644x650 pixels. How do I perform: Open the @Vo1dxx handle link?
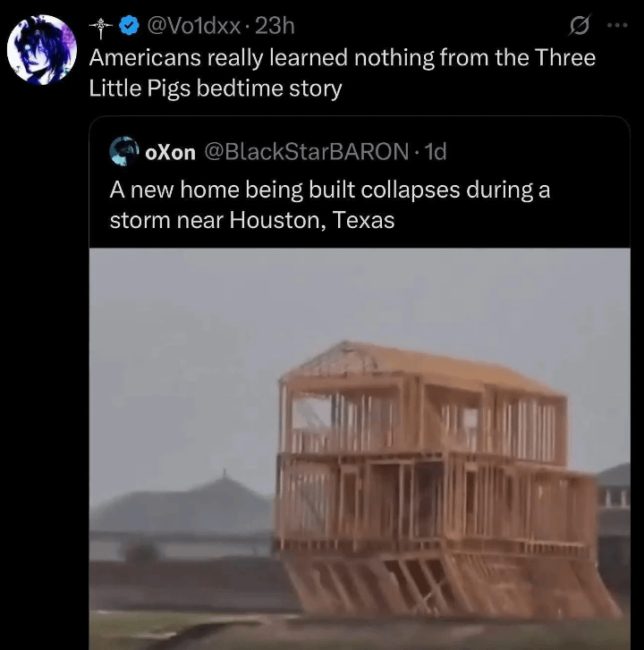pyautogui.click(x=194, y=27)
